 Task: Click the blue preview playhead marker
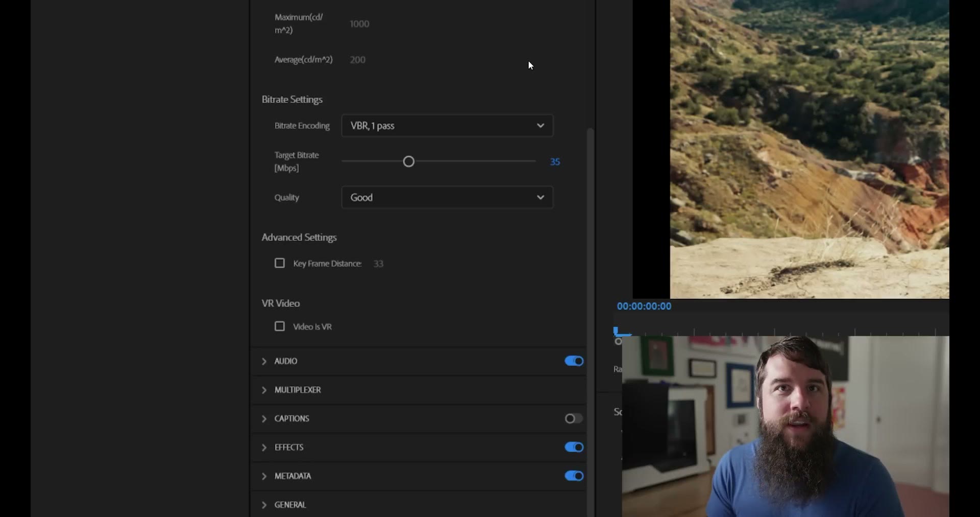tap(617, 332)
